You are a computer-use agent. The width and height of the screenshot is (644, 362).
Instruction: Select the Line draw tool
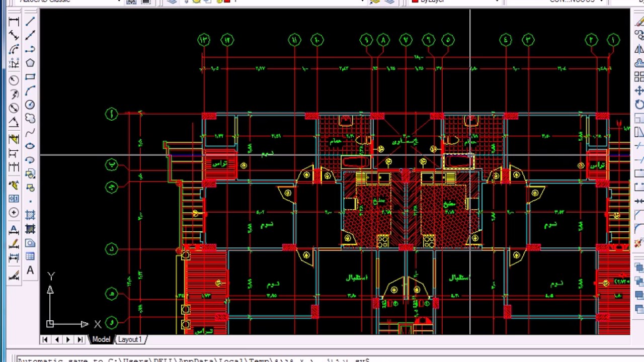coord(30,21)
